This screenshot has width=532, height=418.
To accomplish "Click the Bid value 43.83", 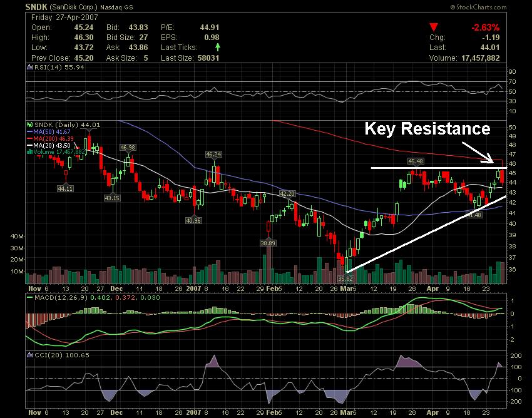I will tap(138, 28).
